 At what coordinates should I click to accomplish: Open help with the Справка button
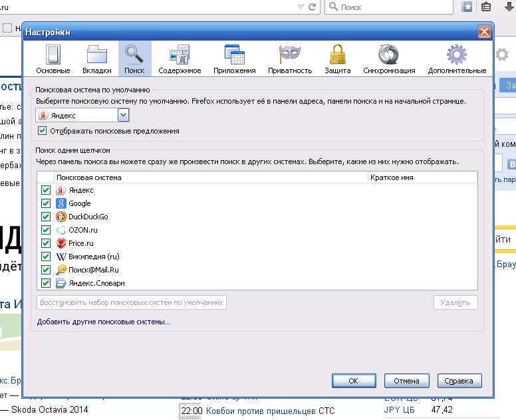pyautogui.click(x=459, y=381)
